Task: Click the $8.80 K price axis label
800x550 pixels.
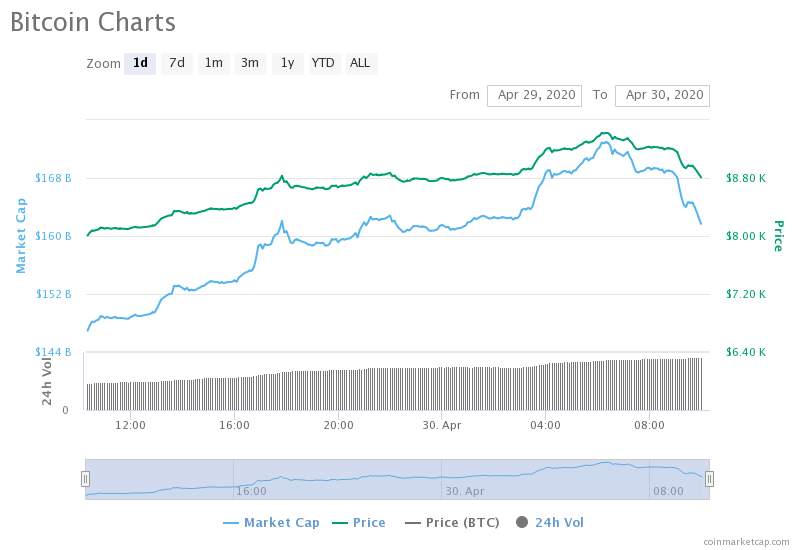Action: coord(746,178)
